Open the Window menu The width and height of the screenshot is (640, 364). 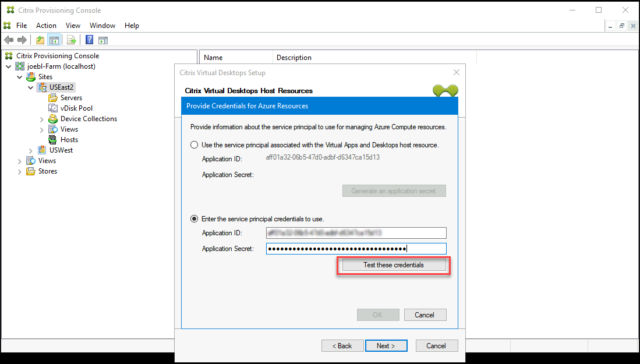(x=102, y=25)
